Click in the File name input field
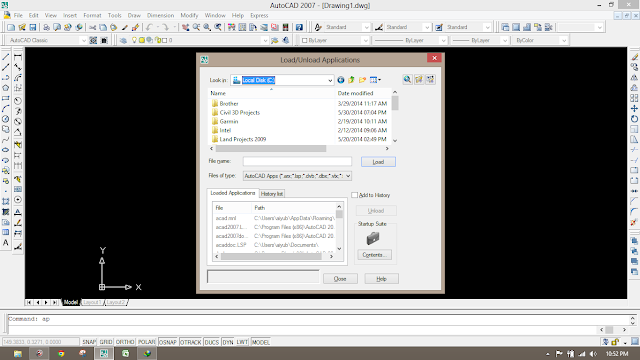Screen dimensions: 640x360 pyautogui.click(x=297, y=162)
